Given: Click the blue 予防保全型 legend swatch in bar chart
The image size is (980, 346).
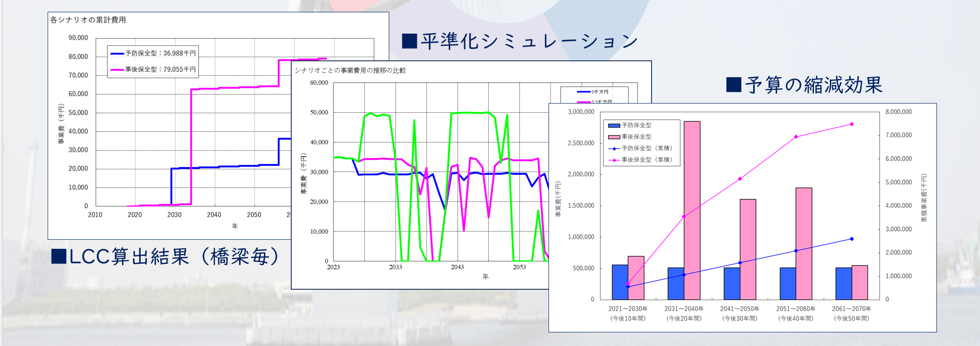Looking at the screenshot, I should [x=614, y=125].
